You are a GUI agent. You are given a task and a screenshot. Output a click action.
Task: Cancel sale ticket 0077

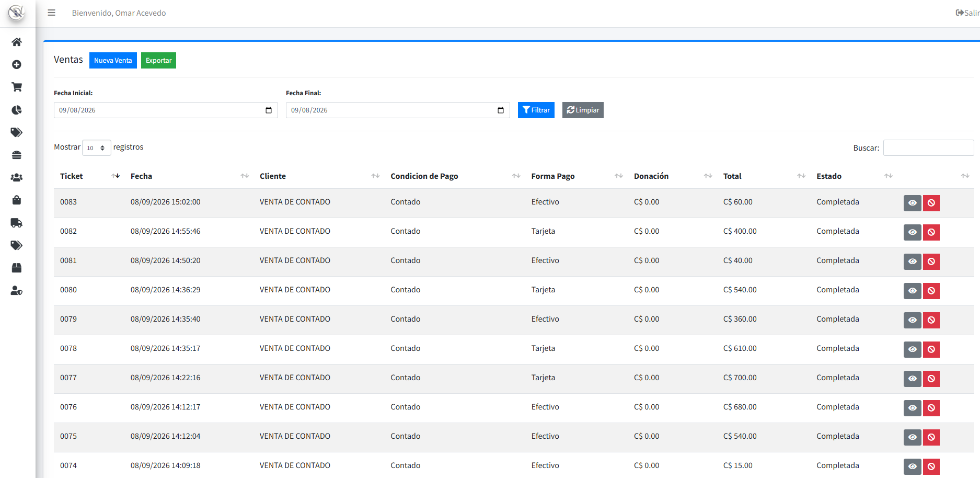[931, 379]
